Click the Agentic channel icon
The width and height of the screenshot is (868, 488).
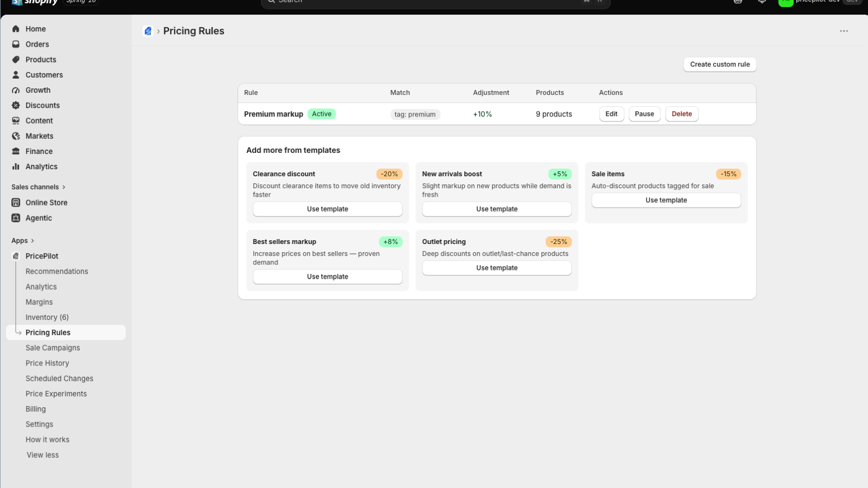click(x=16, y=218)
